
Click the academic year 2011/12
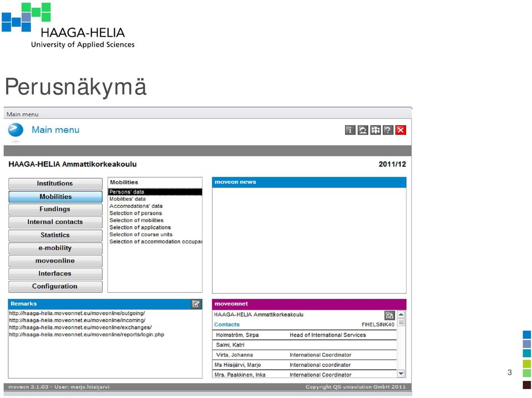[x=392, y=165]
